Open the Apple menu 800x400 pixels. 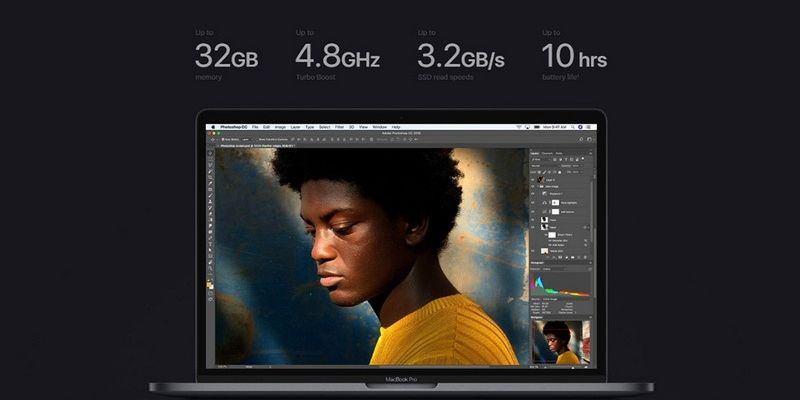point(213,127)
